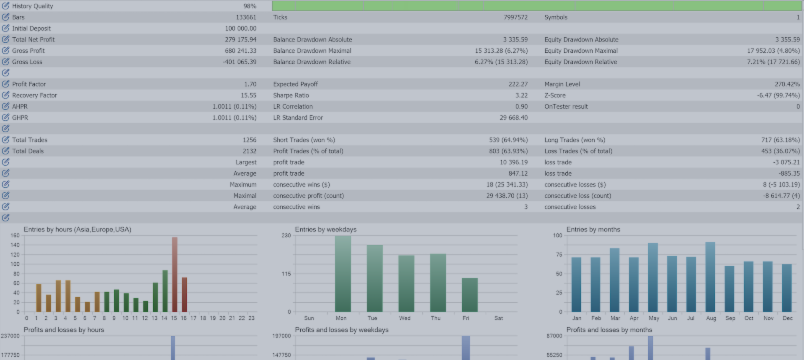Click the 'Equity Drawdown Absolute' label

click(581, 39)
